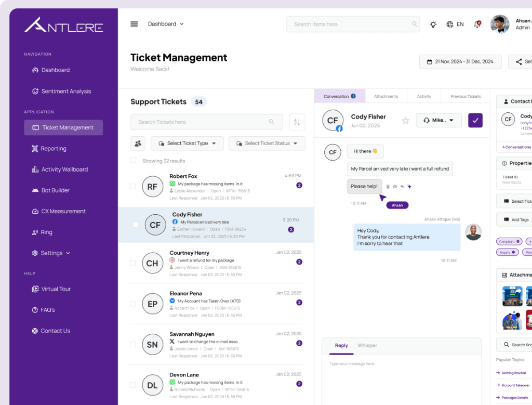
Task: Click the AI sparkle icon on the message
Action: [409, 186]
